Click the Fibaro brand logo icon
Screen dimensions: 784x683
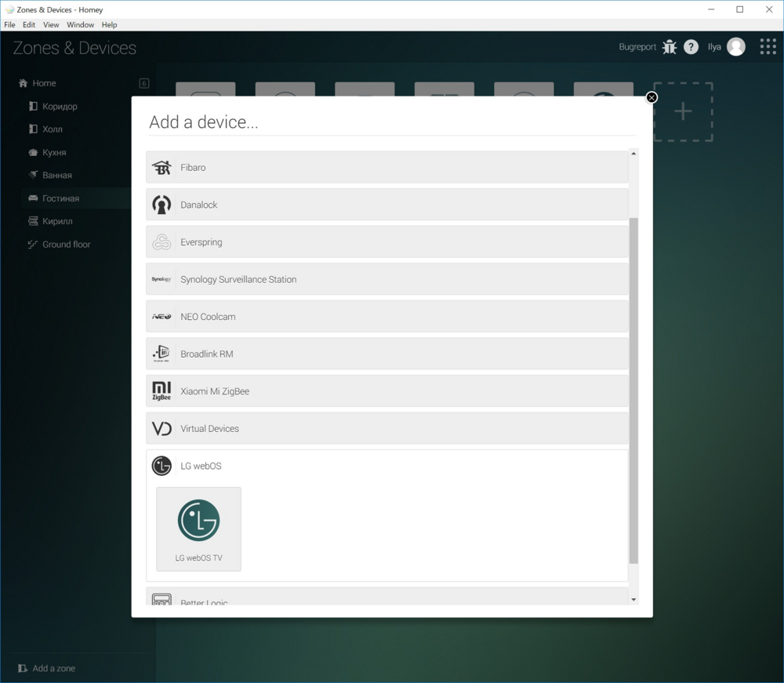161,168
